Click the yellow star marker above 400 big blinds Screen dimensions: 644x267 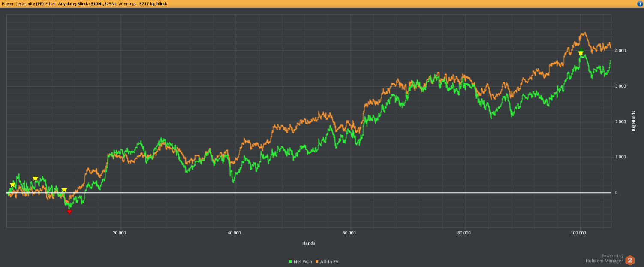coord(36,179)
